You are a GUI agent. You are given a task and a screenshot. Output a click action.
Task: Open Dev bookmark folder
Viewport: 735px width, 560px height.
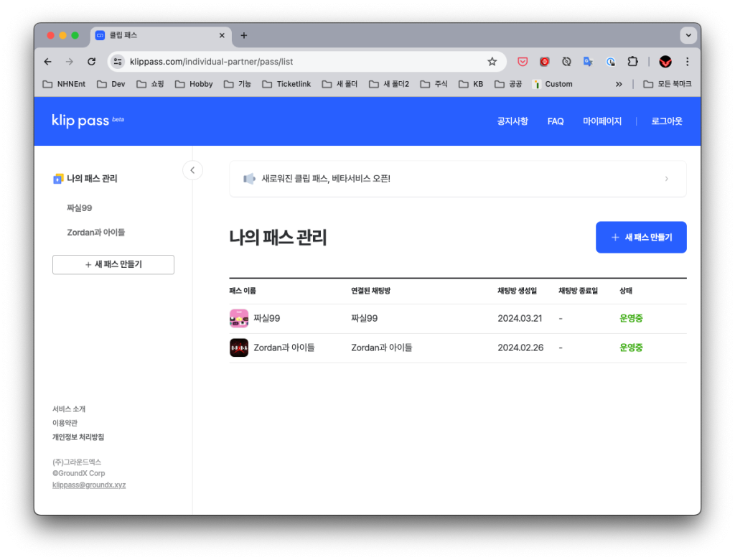point(111,84)
